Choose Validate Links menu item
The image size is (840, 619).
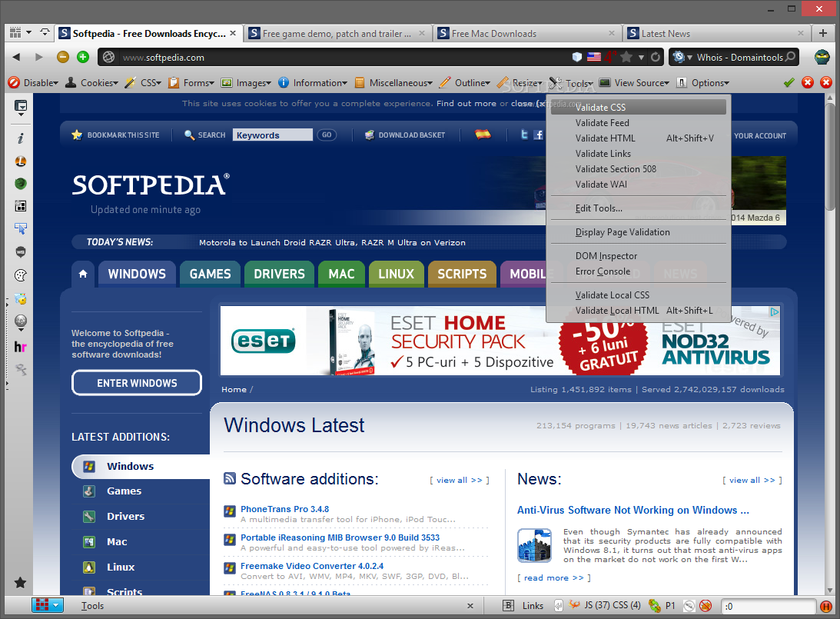coord(638,154)
